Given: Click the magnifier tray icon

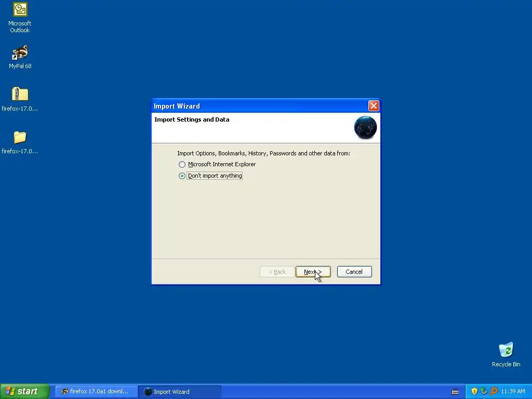Looking at the screenshot, I should [x=494, y=391].
